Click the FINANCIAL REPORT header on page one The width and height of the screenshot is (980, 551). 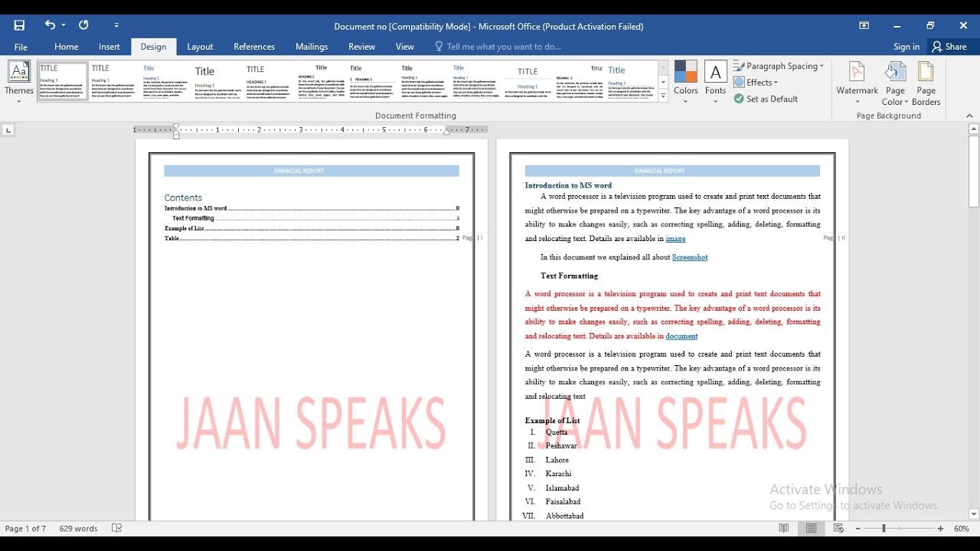click(299, 171)
